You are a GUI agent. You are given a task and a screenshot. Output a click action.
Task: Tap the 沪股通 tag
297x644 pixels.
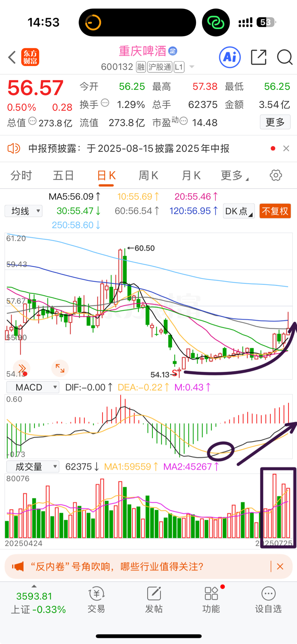160,67
